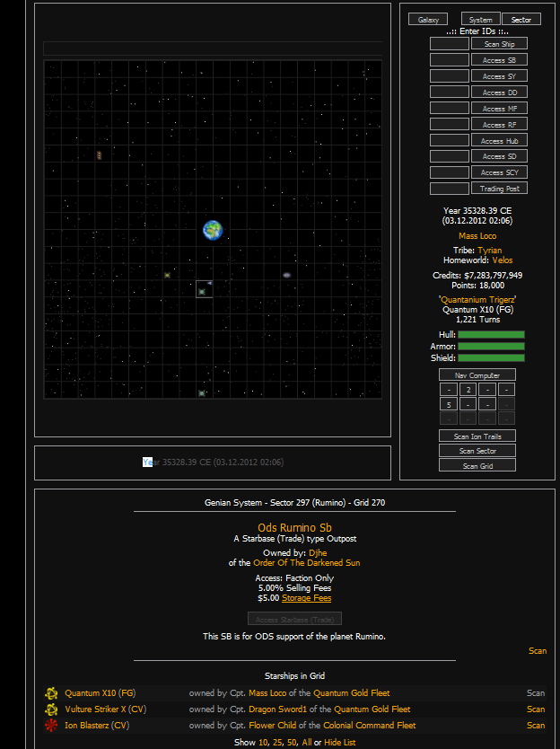Open owner Djhe's profile link

318,553
